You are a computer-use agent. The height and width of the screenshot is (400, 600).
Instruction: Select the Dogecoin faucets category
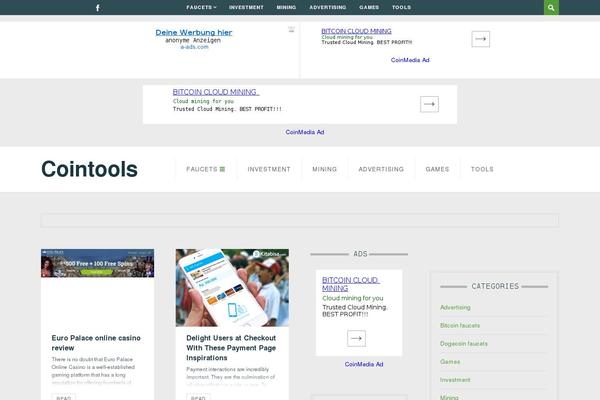coord(464,344)
